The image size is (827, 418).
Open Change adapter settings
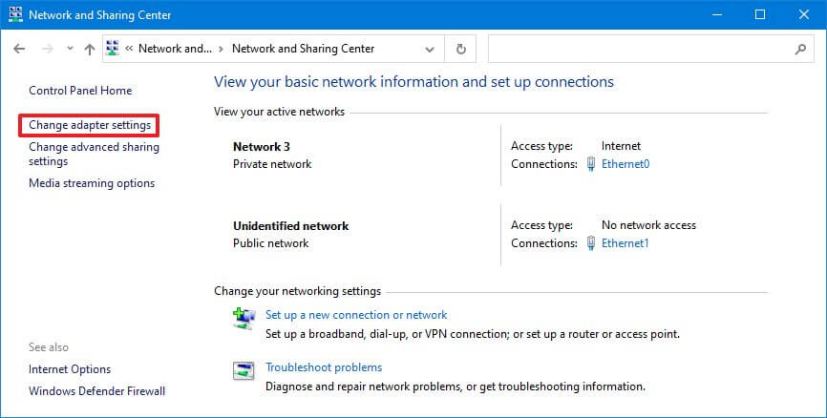90,125
